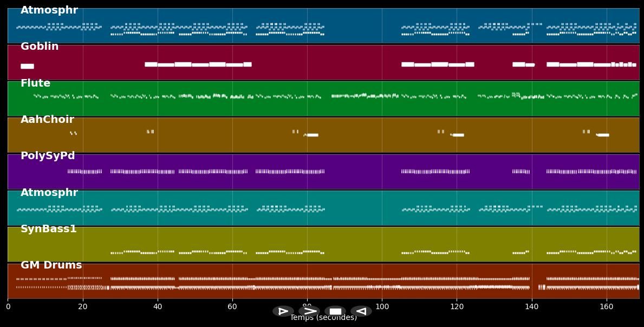Mute the GM Drums track
644x327 pixels.
click(50, 265)
